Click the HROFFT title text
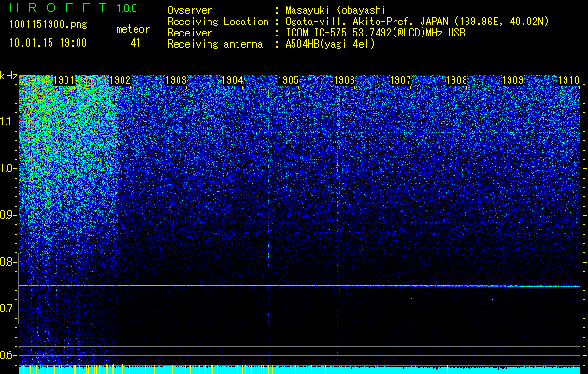The image size is (588, 374). pyautogui.click(x=58, y=7)
